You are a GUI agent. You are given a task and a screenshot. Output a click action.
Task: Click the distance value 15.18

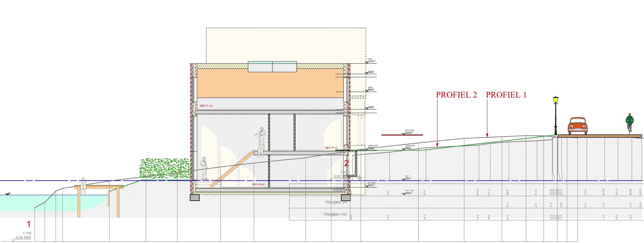click(536, 192)
